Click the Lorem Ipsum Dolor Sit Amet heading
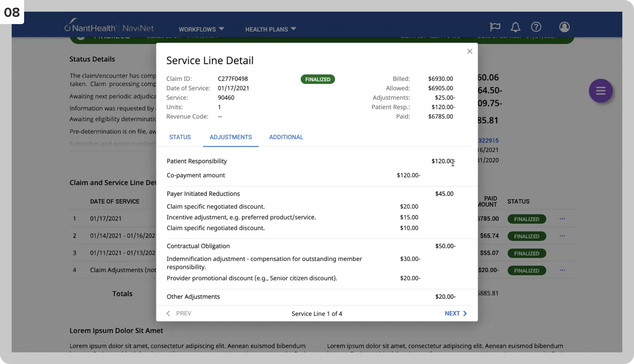Image resolution: width=634 pixels, height=364 pixels. [x=116, y=331]
